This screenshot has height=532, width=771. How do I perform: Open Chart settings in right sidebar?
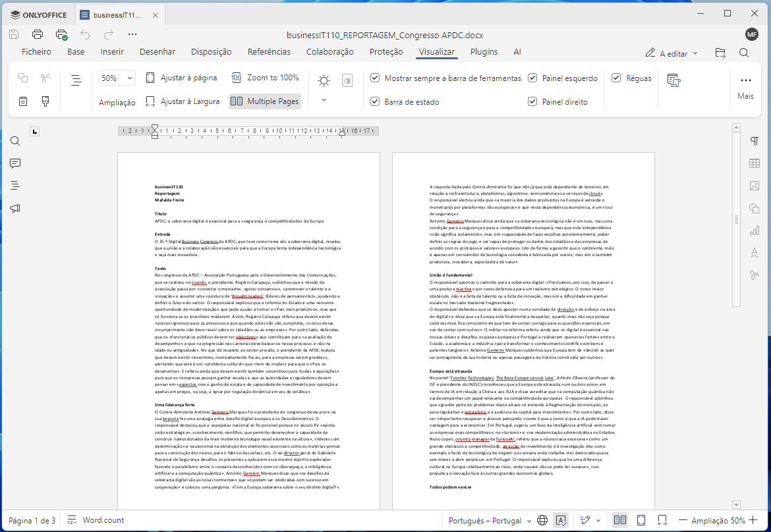click(x=755, y=230)
